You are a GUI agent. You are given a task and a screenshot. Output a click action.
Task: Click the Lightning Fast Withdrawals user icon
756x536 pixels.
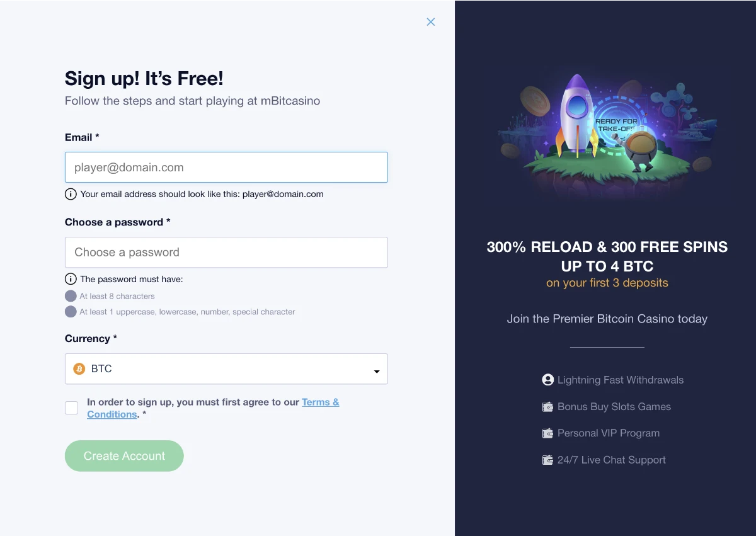point(547,380)
